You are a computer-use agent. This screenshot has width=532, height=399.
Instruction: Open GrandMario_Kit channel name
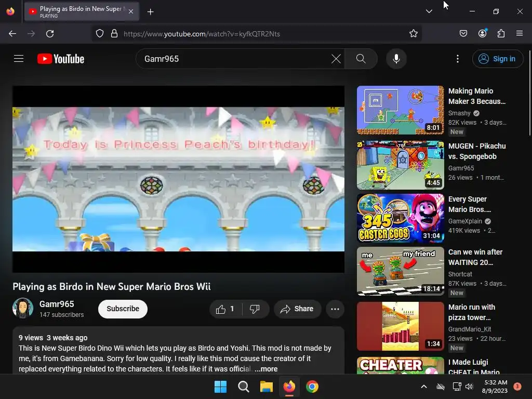pyautogui.click(x=470, y=329)
